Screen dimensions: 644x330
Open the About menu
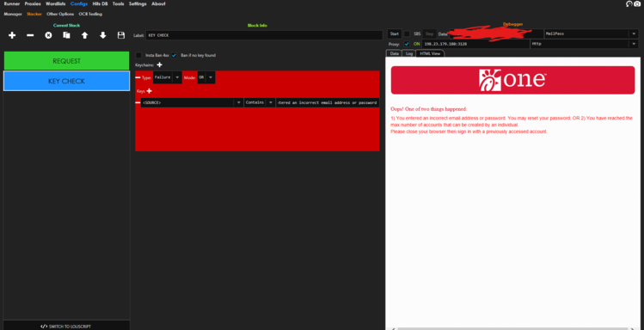[158, 3]
